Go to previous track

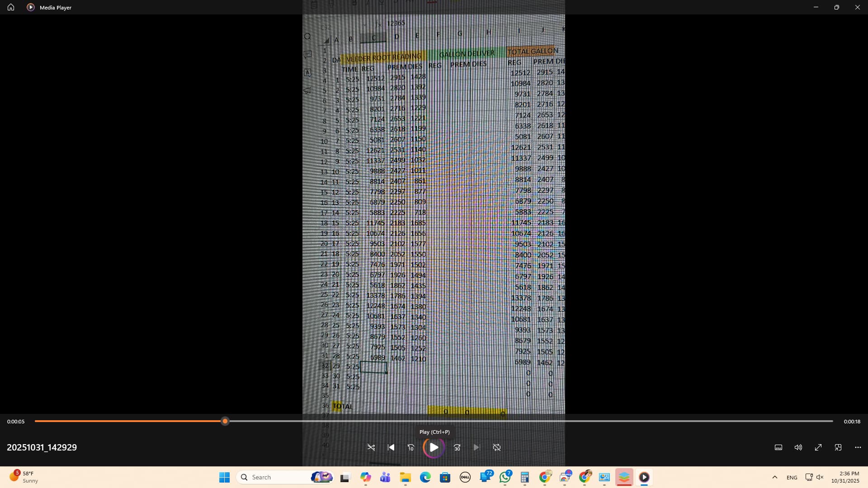click(391, 447)
